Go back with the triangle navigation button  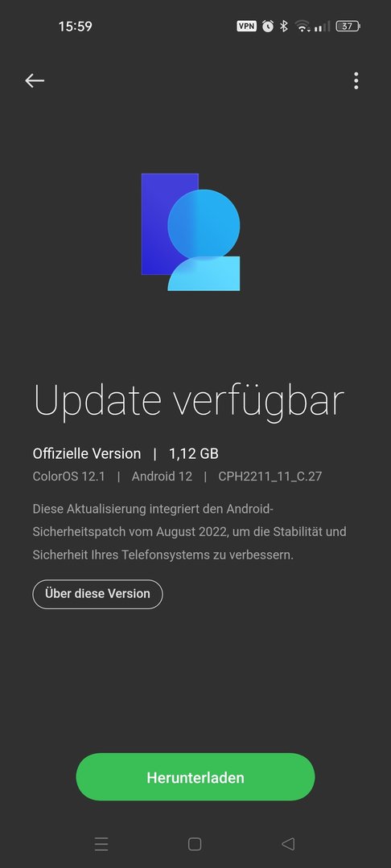coord(287,844)
